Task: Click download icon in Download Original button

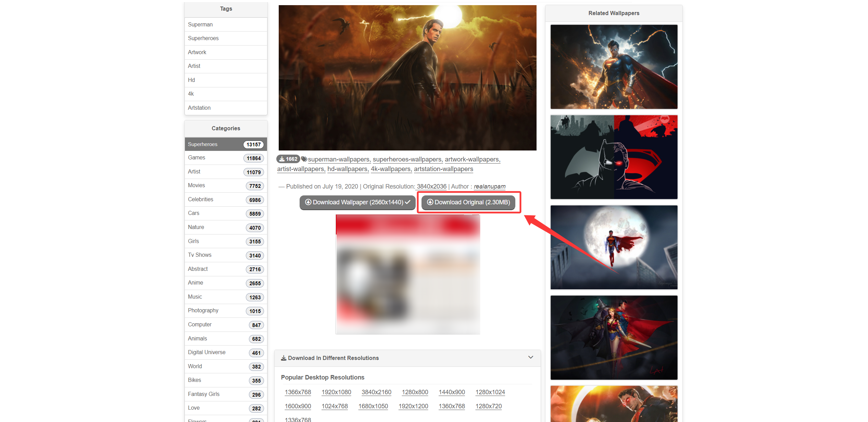Action: coord(430,202)
